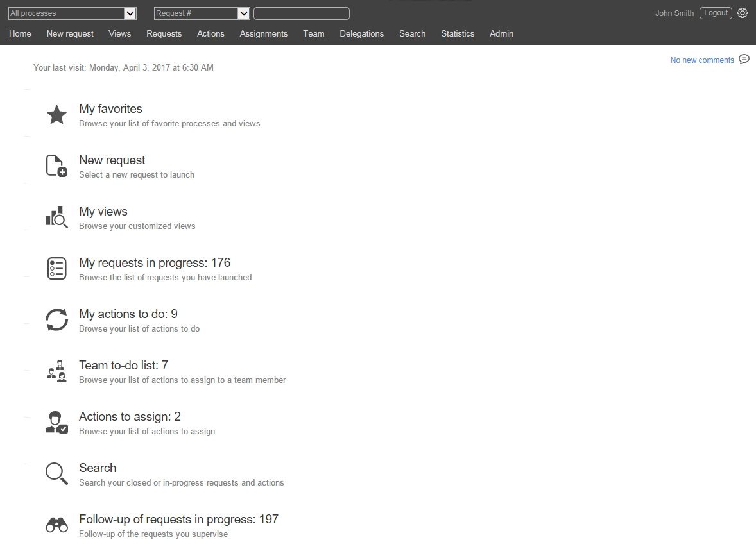
Task: Click the request number search field
Action: pos(302,13)
